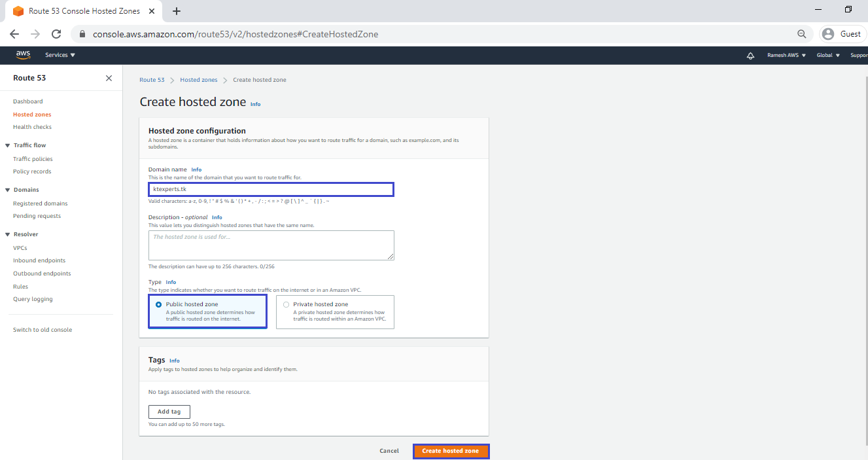Open Dashboard in sidebar
Screen dimensions: 868x460
coord(27,101)
